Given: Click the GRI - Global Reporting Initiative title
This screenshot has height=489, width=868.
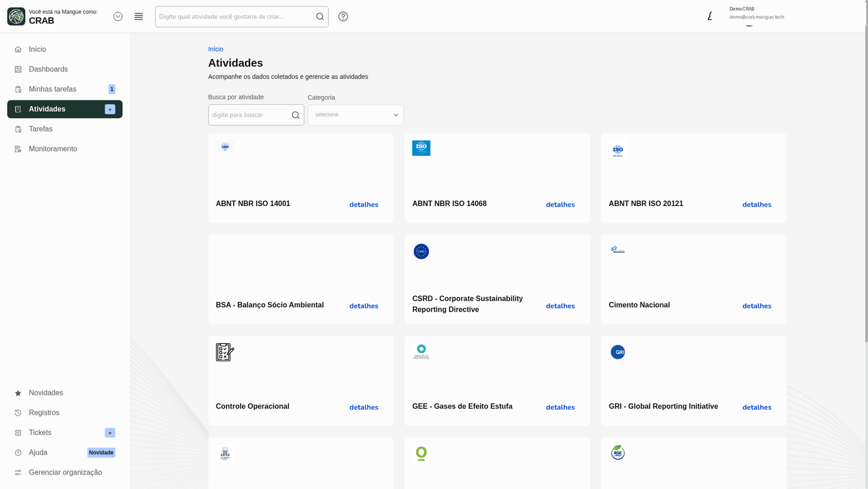Looking at the screenshot, I should (663, 406).
